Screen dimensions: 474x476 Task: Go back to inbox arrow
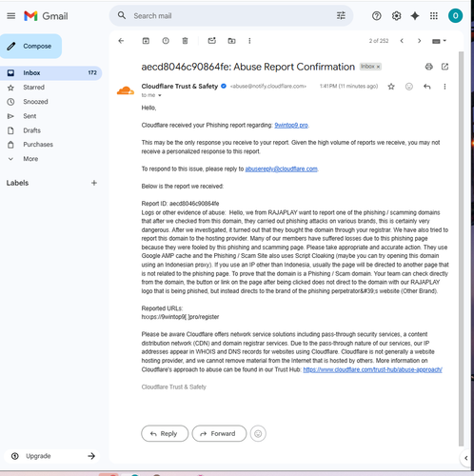click(x=121, y=41)
